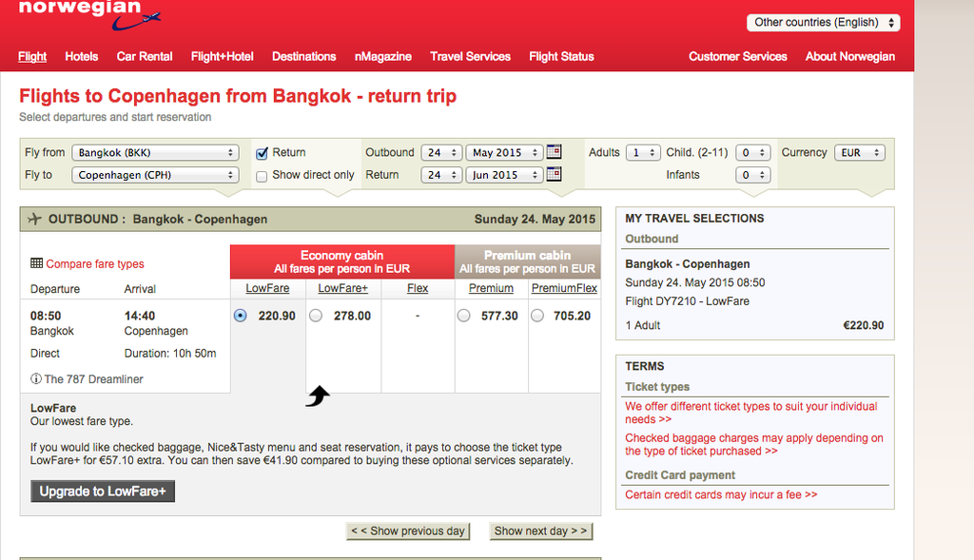Open the Fly to Copenhagen (CPH) dropdown
The width and height of the screenshot is (974, 560).
pos(155,175)
